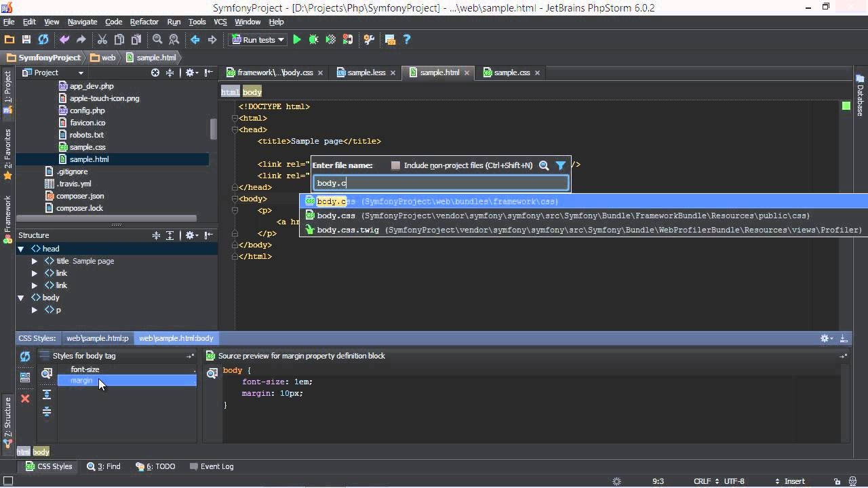Open search with the magnifier toolbar icon

[x=156, y=39]
